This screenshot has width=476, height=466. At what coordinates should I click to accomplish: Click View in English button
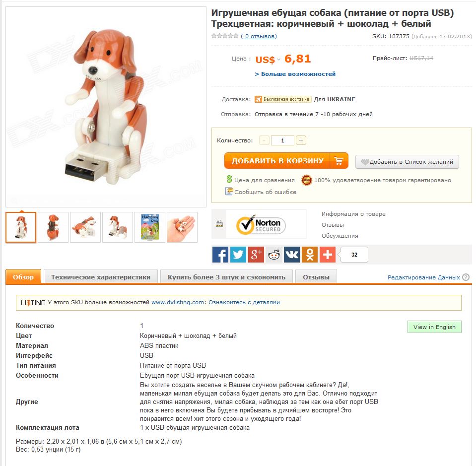click(x=434, y=327)
